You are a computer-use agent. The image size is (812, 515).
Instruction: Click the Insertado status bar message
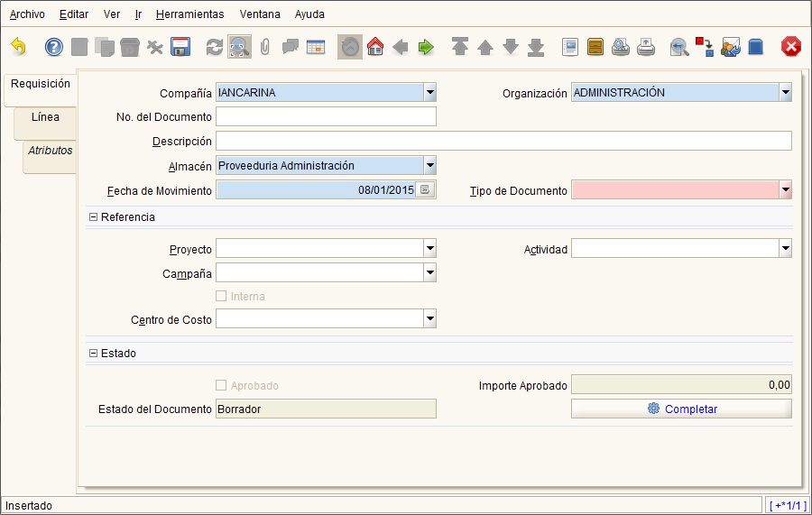(x=29, y=506)
